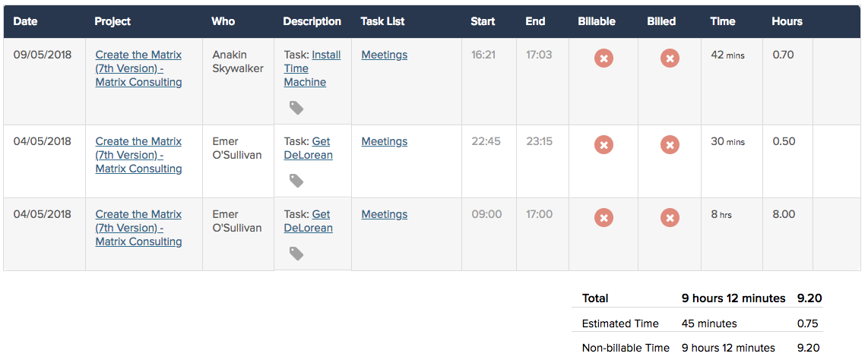Sort by the Project column header
The image size is (868, 363).
click(x=113, y=21)
